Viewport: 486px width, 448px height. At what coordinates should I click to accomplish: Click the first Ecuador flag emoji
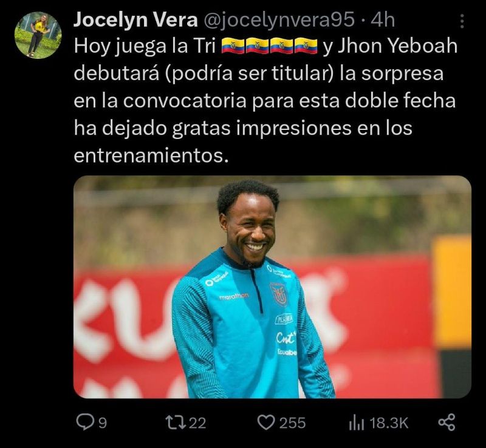click(233, 46)
